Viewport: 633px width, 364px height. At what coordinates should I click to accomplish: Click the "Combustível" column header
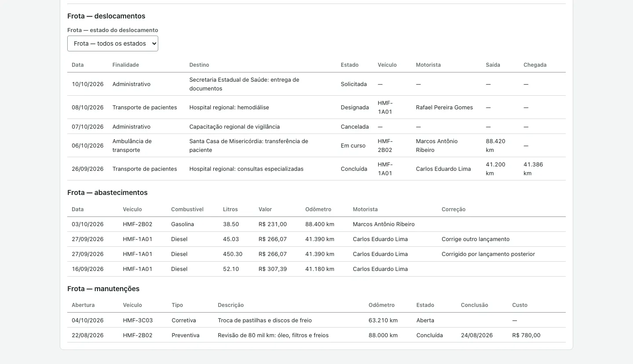tap(187, 209)
